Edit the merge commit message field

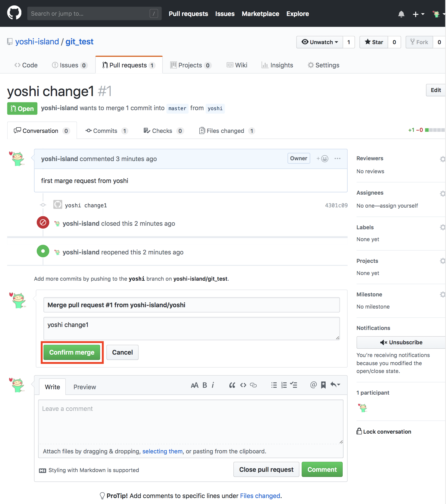pos(191,329)
